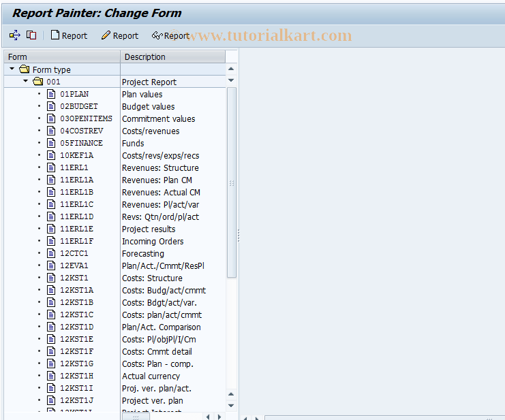The image size is (505, 420).
Task: Select the 05FINANCE document icon
Action: point(51,143)
